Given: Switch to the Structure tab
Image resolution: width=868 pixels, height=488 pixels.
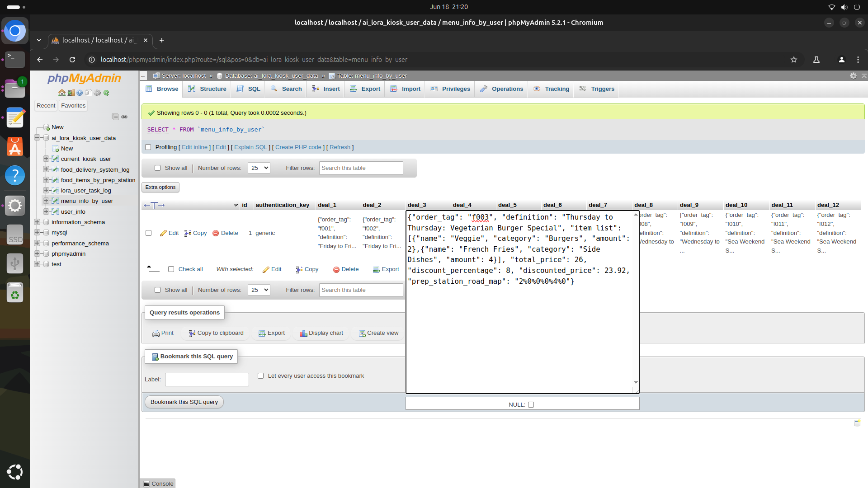Looking at the screenshot, I should click(207, 89).
